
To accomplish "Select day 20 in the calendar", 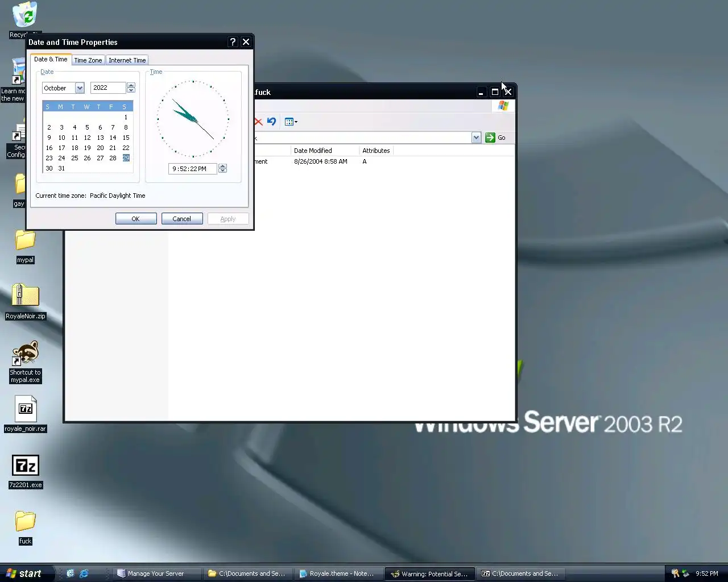I will click(100, 148).
